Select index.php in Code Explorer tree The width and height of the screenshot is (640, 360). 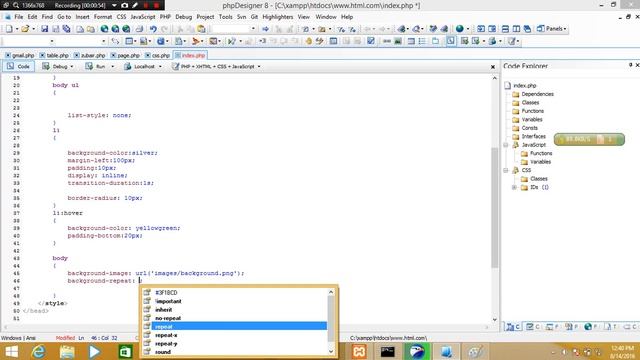(x=520, y=86)
